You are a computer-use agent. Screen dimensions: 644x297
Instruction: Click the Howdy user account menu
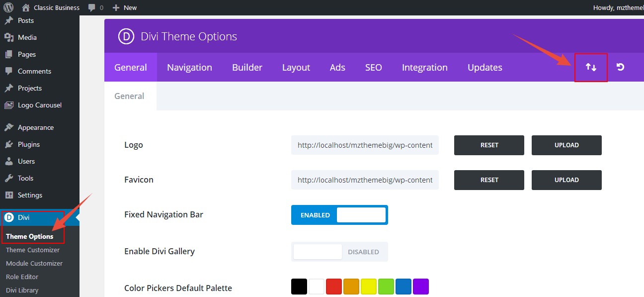click(618, 7)
